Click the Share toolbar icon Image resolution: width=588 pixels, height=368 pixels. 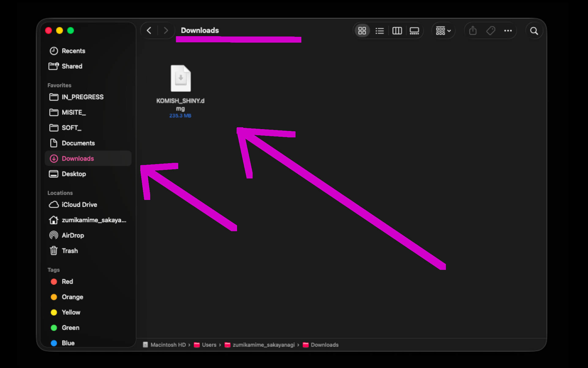point(473,31)
